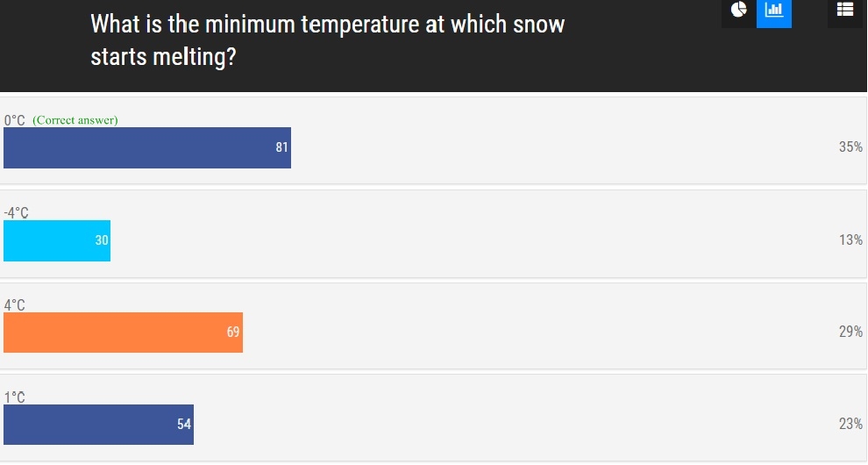
Task: Click the 13% percentage value
Action: coord(850,240)
